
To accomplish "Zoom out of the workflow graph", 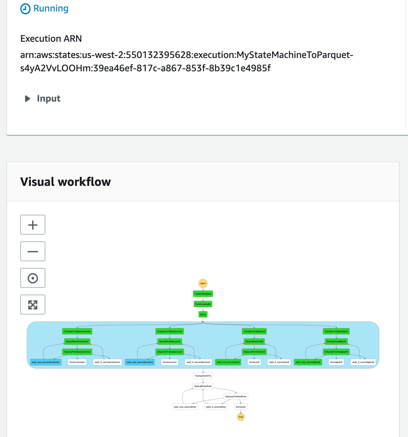I will (33, 251).
